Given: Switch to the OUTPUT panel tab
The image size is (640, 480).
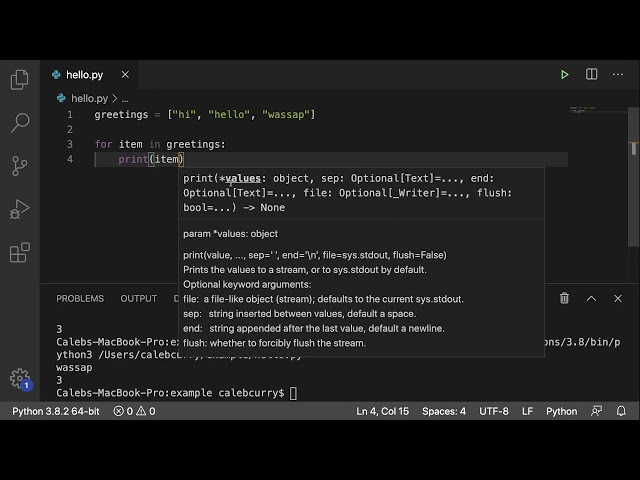Looking at the screenshot, I should click(139, 299).
